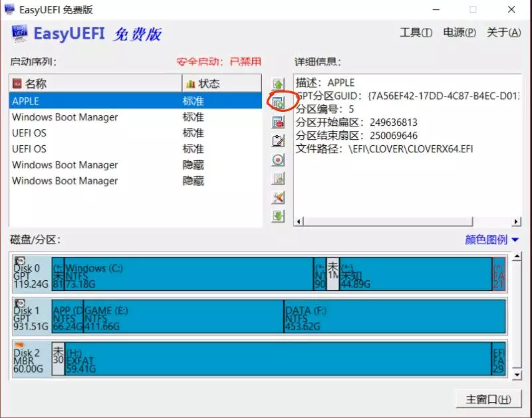Select the DATA (F:) 453.62G partition
532x418 pixels.
coord(394,316)
